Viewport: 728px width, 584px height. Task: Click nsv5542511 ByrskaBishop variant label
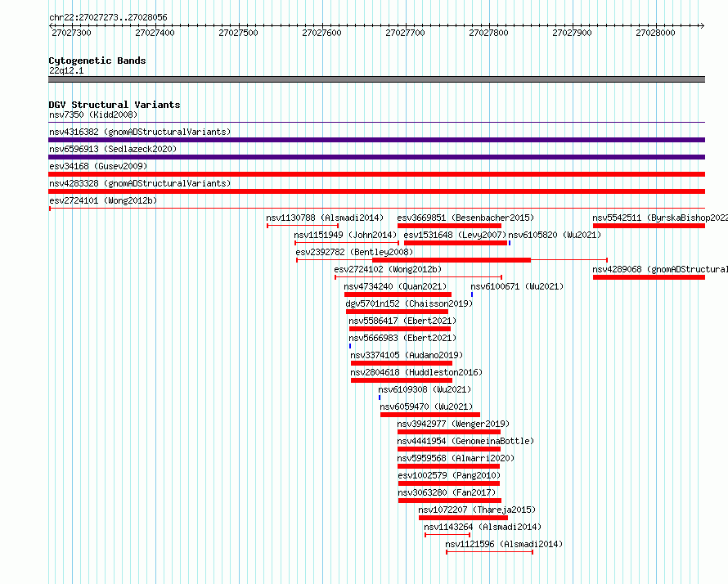tap(660, 218)
